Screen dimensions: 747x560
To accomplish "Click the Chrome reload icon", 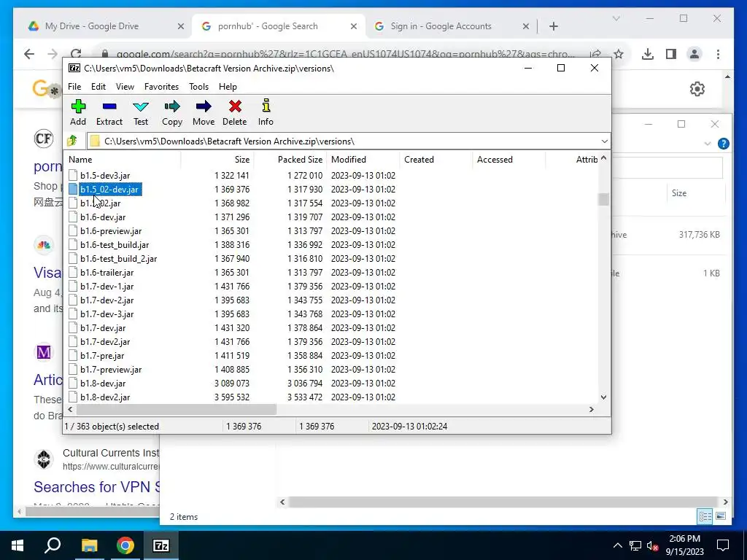I will point(76,53).
